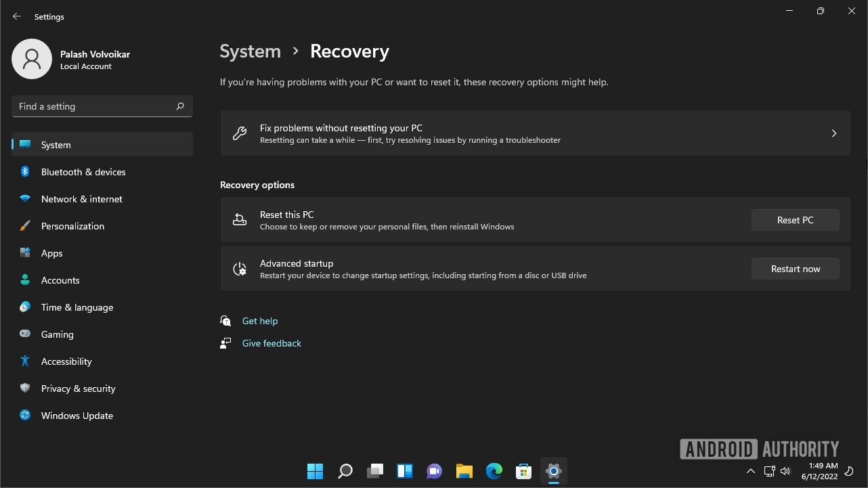The height and width of the screenshot is (488, 868).
Task: Click the Reset this PC icon
Action: tap(240, 220)
